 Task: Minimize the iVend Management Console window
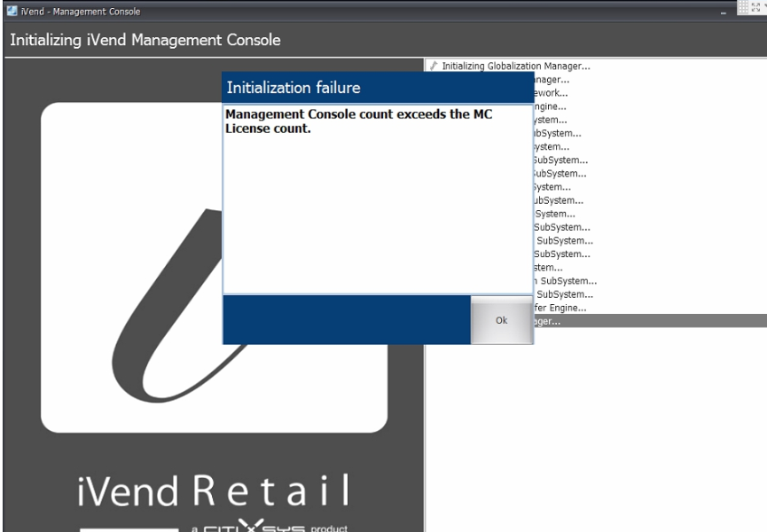pos(723,13)
